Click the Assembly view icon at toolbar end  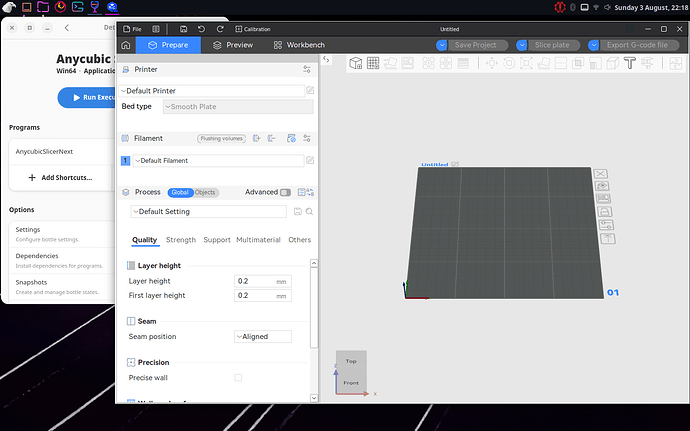675,63
